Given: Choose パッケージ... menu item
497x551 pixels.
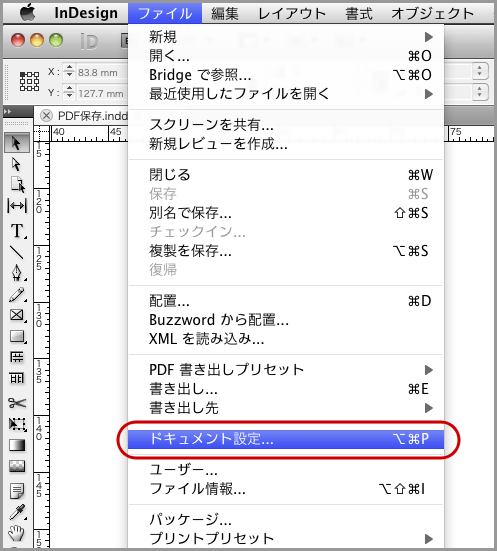Looking at the screenshot, I should 286,519.
